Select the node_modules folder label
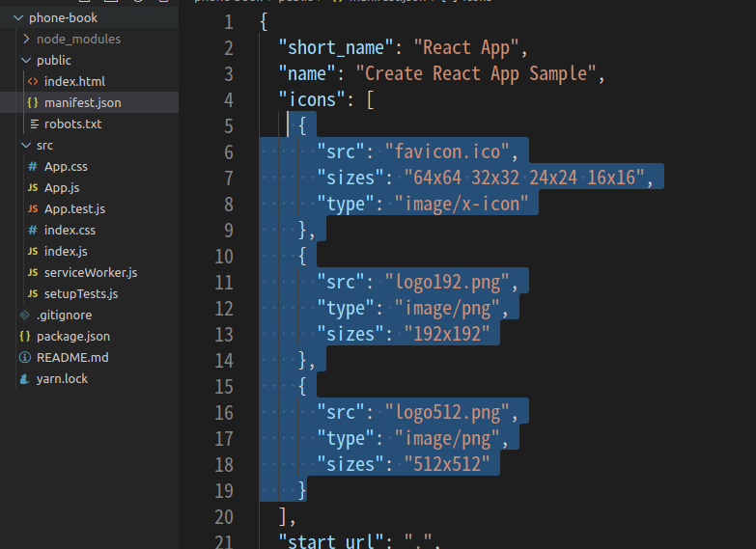The image size is (756, 549). pyautogui.click(x=78, y=39)
